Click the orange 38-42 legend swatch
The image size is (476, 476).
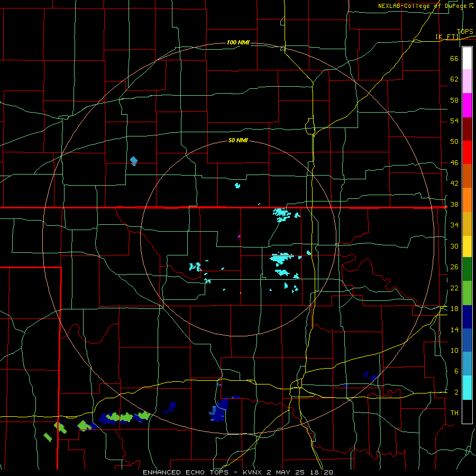pos(467,200)
